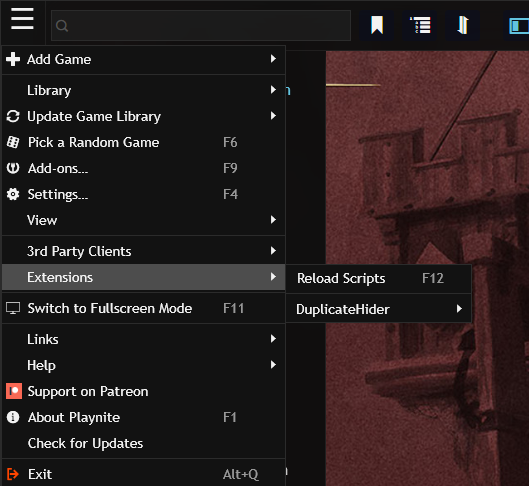The image size is (529, 486).
Task: Click the F11 shortcut label
Action: 233,308
